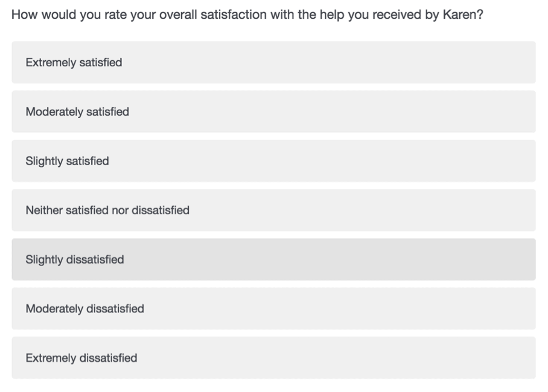Choose the highlighted Slightly dissatisfied option
The width and height of the screenshot is (548, 392).
[x=273, y=259]
